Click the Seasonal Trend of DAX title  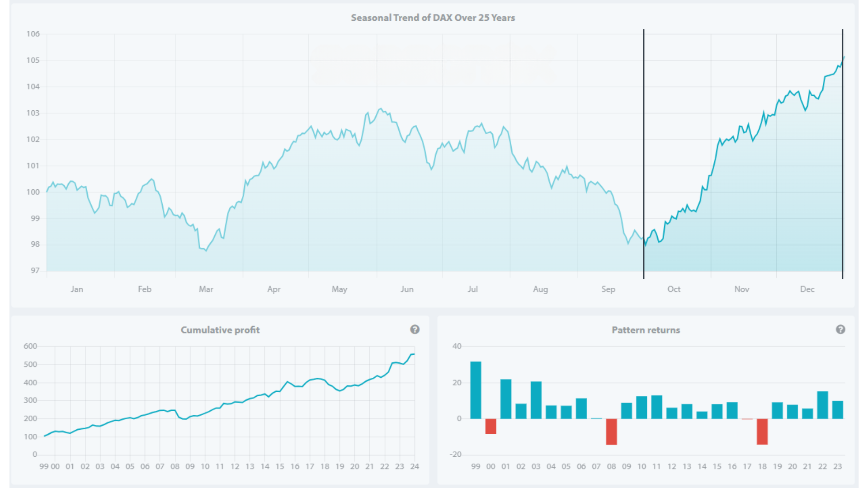(433, 18)
